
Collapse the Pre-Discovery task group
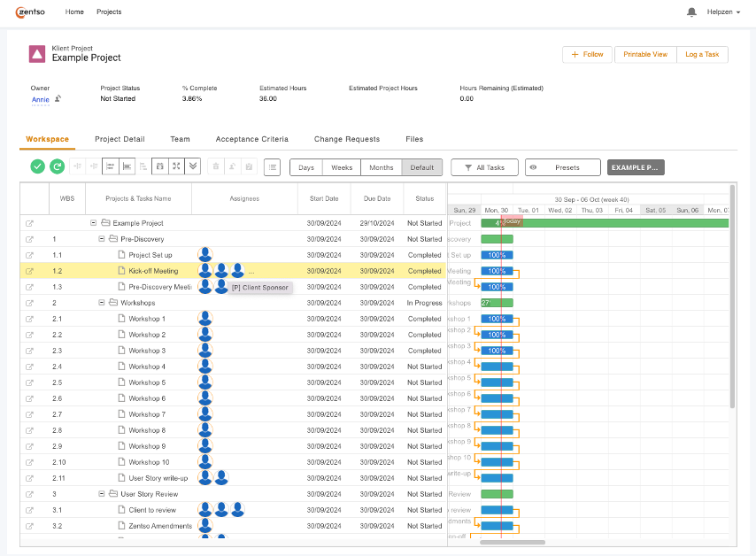pyautogui.click(x=102, y=239)
